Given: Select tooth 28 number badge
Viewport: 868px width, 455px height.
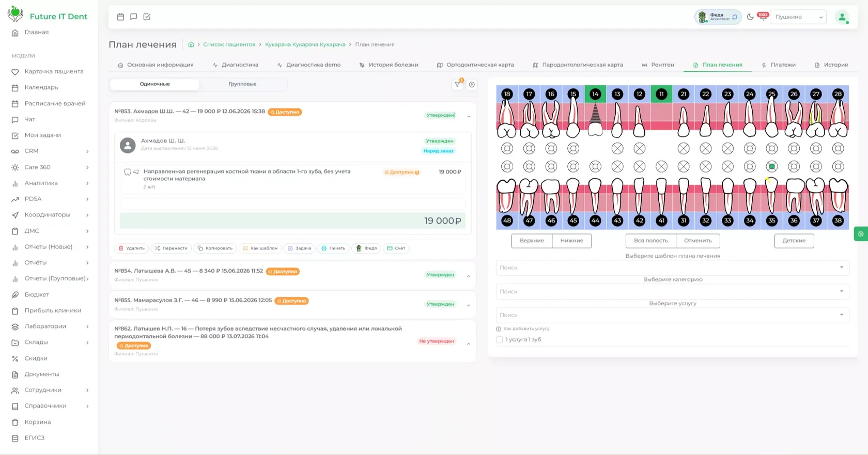Looking at the screenshot, I should tap(838, 94).
